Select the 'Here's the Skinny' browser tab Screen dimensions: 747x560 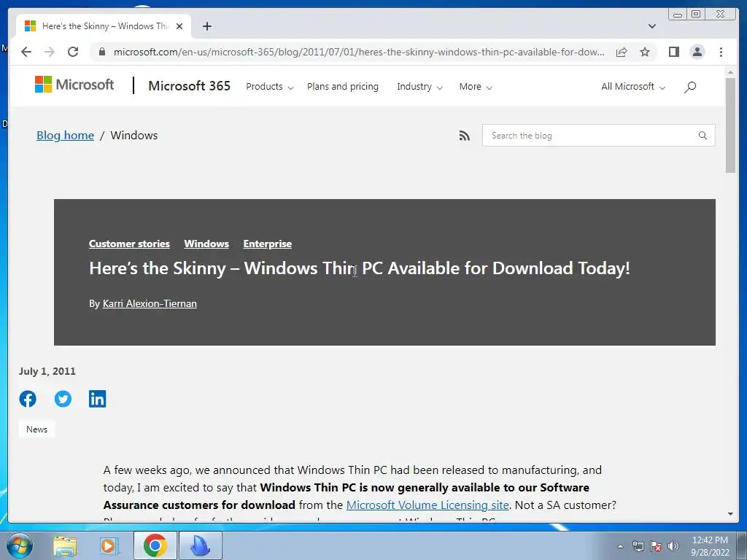(104, 26)
